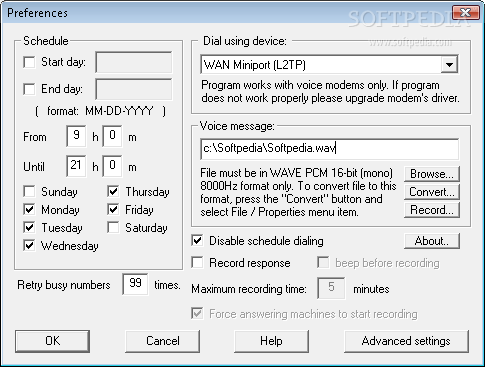
Task: Click the From minutes field
Action: point(112,136)
